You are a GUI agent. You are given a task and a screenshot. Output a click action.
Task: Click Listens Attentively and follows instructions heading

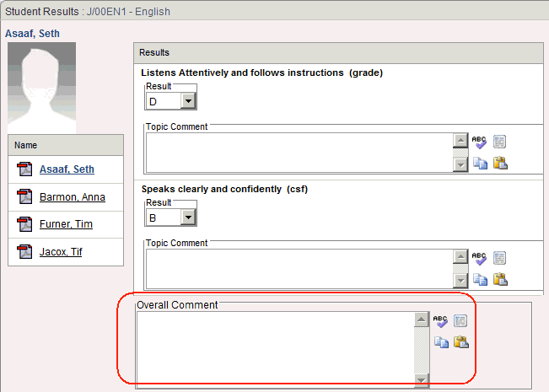[x=262, y=72]
